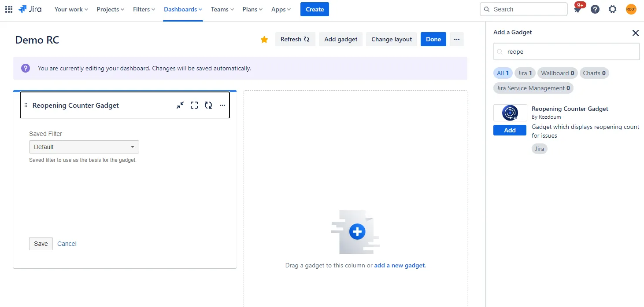
Task: Click the Reopening Counter Gadget thumbnail
Action: 510,113
